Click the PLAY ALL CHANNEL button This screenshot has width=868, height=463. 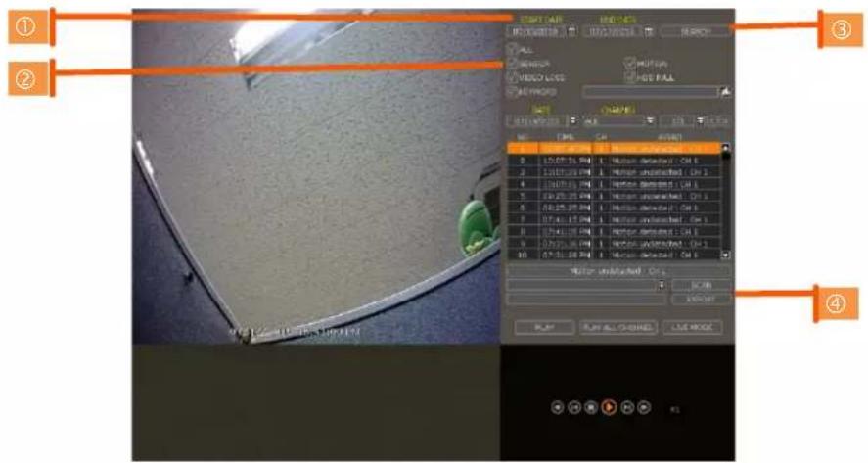(x=617, y=327)
